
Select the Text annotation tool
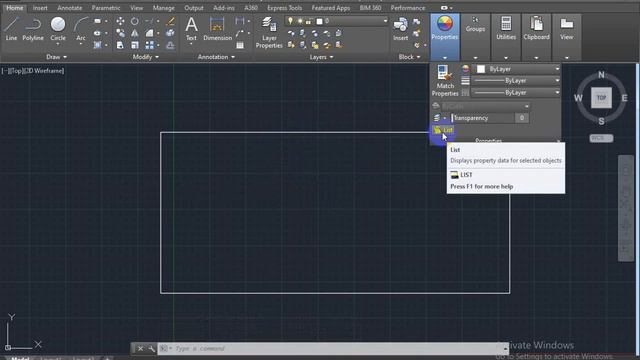pyautogui.click(x=191, y=29)
